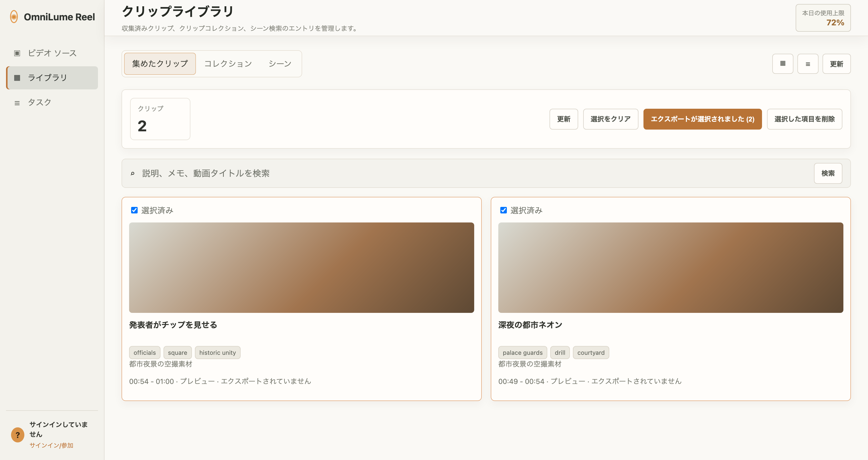Click the 本日の使用上限 72% indicator
Screen dimensions: 868x460
pos(823,18)
